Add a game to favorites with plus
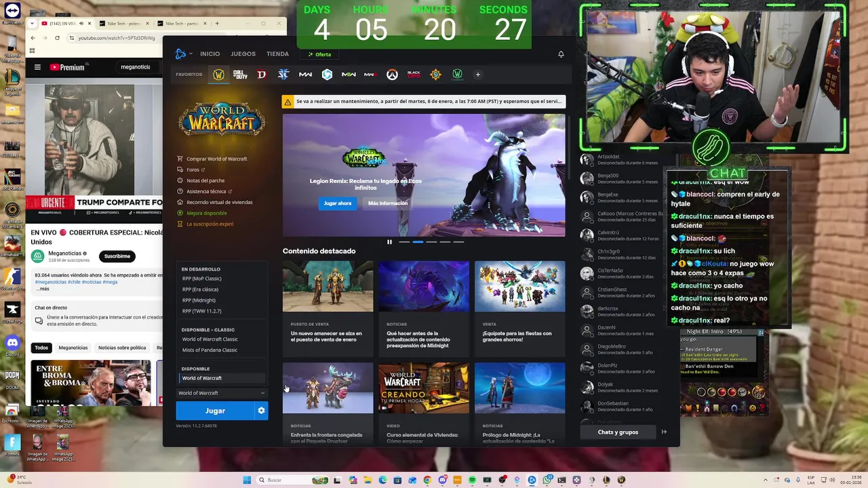The width and height of the screenshot is (868, 488). 477,75
